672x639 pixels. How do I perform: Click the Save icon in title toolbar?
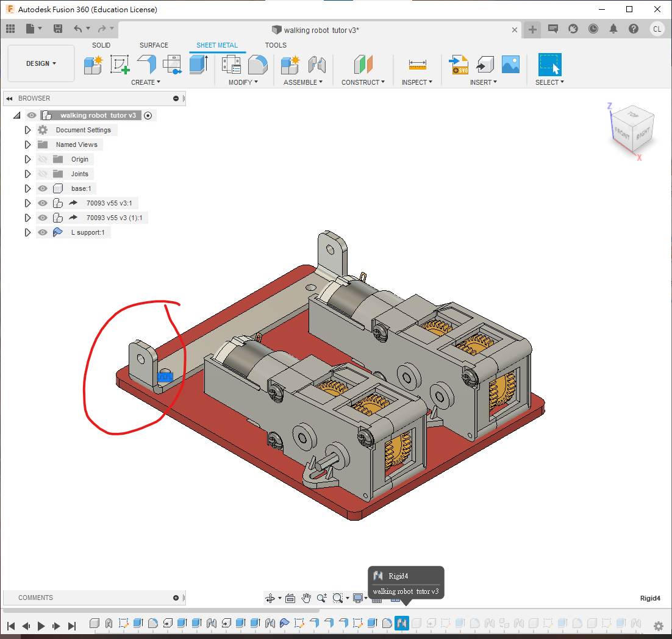[58, 29]
